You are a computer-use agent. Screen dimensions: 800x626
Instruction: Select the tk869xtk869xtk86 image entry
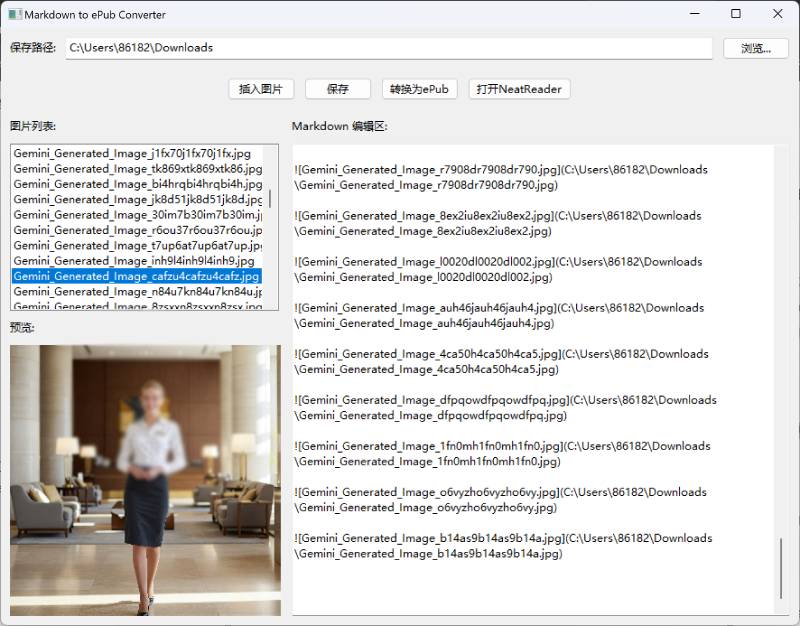tap(140, 168)
